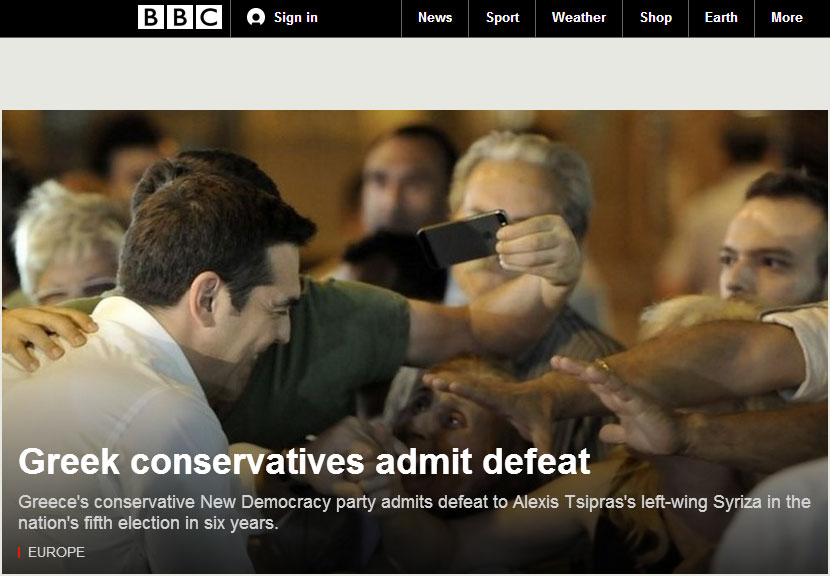Open 'Greek conservatives admit defeat' headline
The height and width of the screenshot is (576, 830).
point(304,462)
